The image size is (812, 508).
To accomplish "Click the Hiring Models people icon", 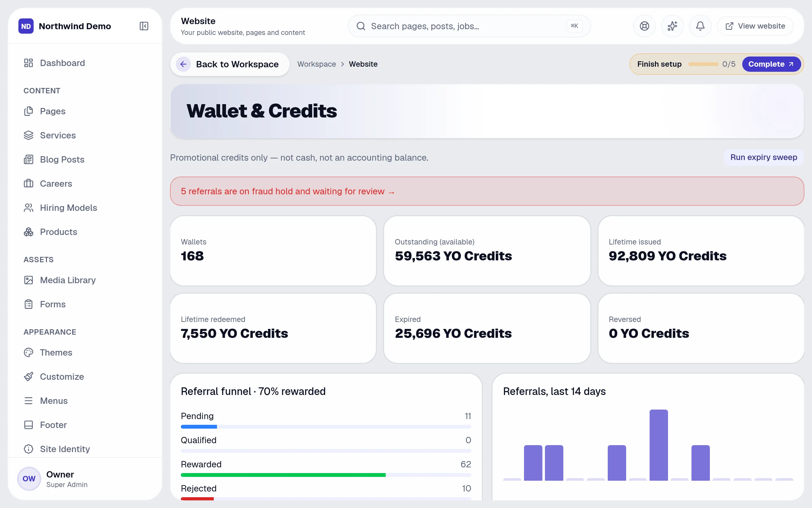I will (29, 208).
